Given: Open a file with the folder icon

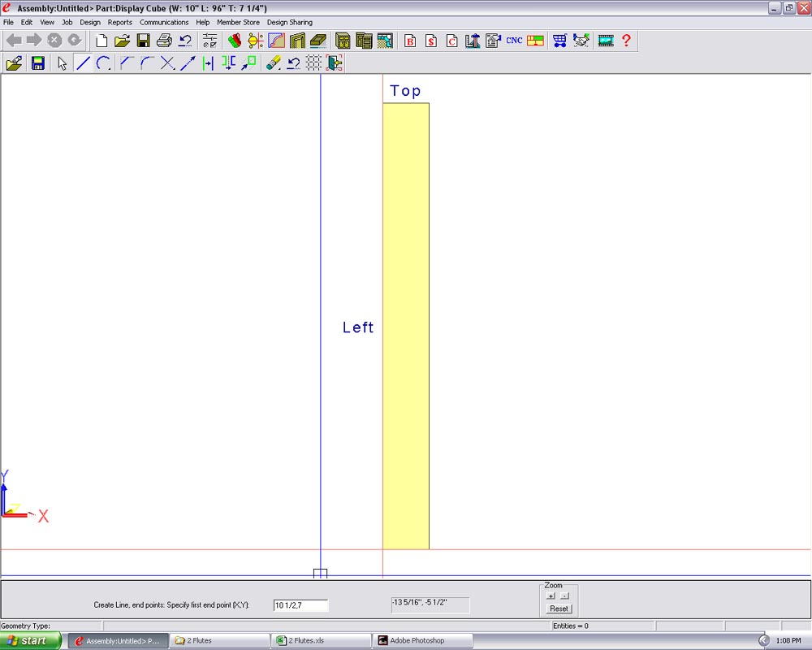Looking at the screenshot, I should pos(123,41).
